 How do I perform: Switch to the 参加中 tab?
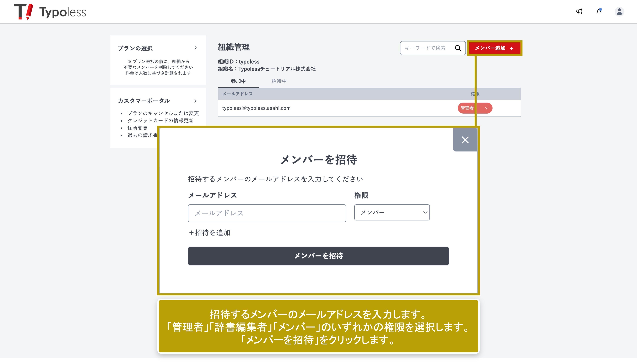238,81
